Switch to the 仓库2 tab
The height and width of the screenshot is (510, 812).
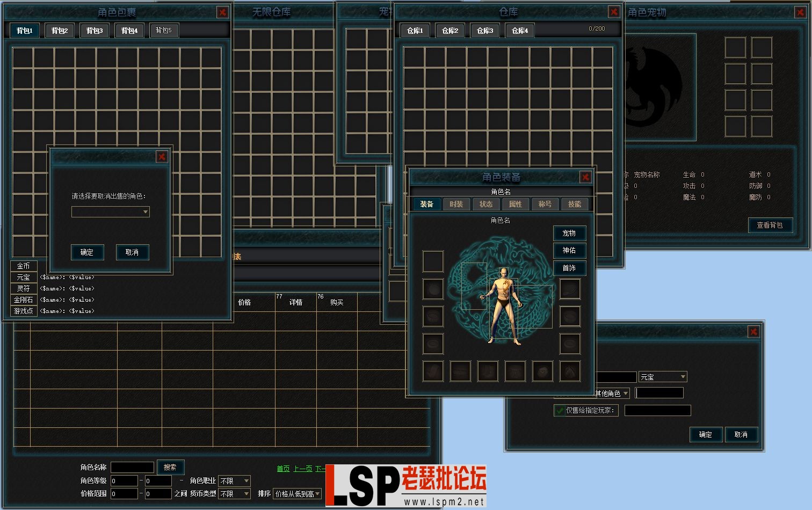coord(450,31)
